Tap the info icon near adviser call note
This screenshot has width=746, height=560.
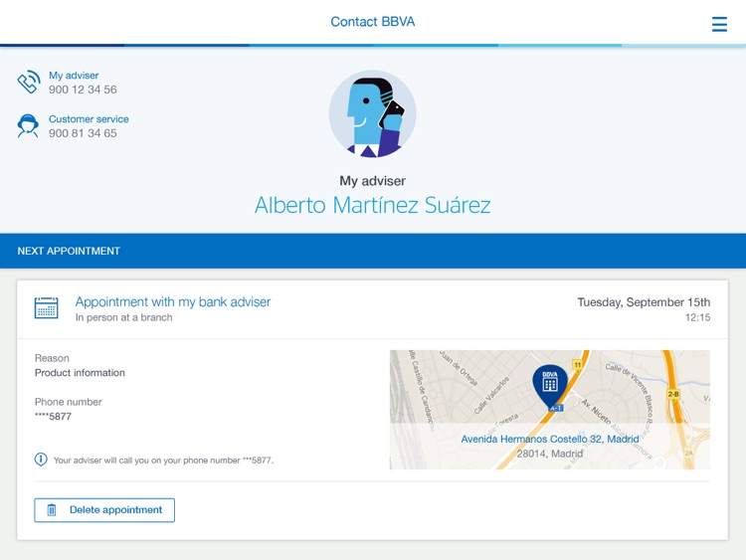pos(41,460)
